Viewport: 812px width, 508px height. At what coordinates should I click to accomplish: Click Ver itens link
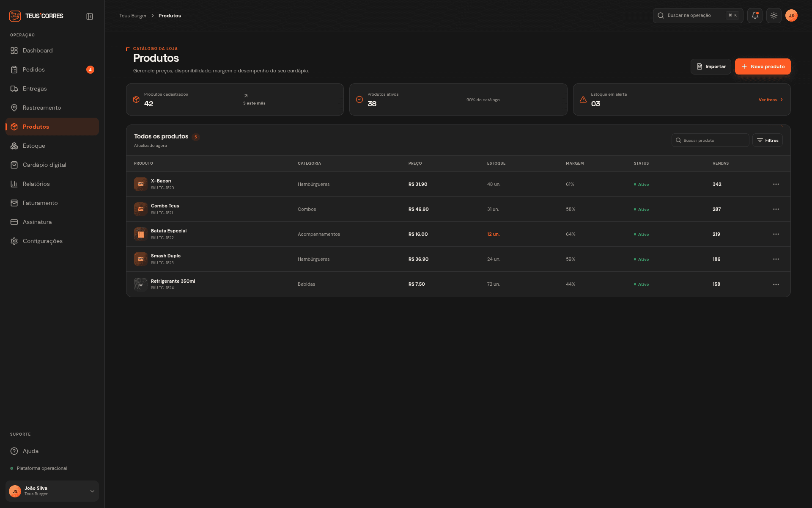(771, 100)
